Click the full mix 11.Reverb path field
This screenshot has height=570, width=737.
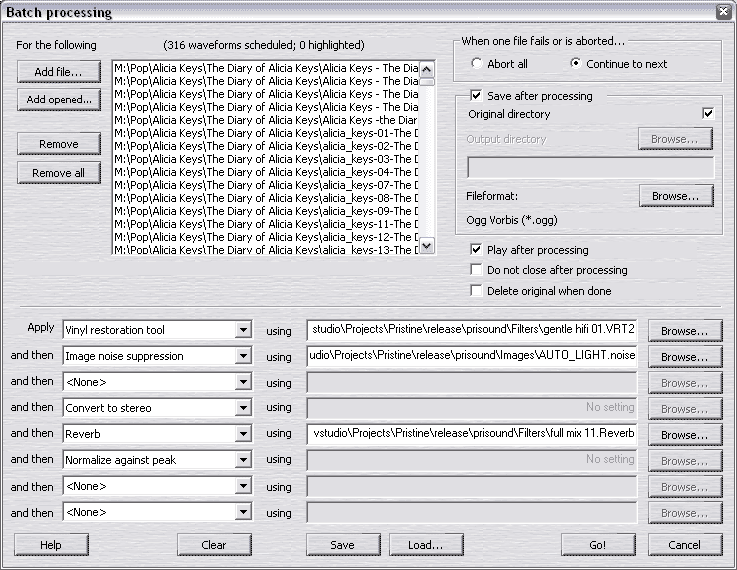tap(472, 434)
